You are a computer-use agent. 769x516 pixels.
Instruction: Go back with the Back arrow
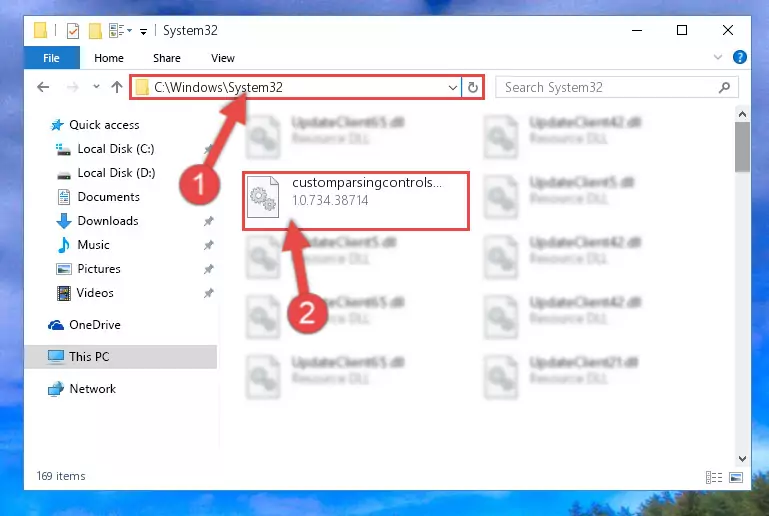tap(43, 87)
